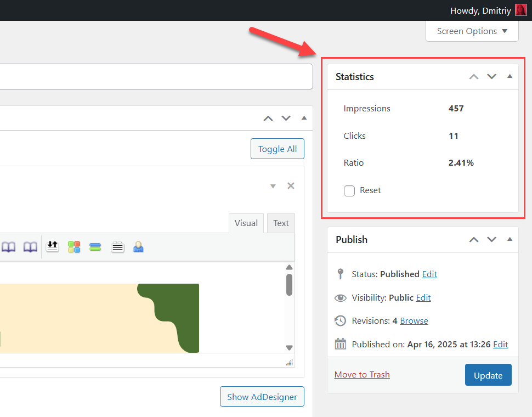Remove the code block with the X icon
532x417 pixels.
click(291, 185)
